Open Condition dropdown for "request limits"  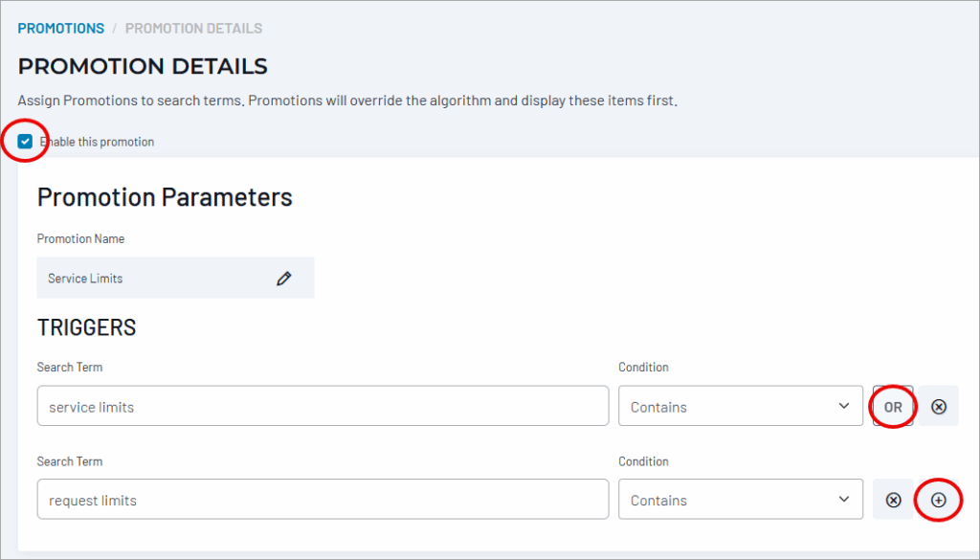tap(740, 500)
